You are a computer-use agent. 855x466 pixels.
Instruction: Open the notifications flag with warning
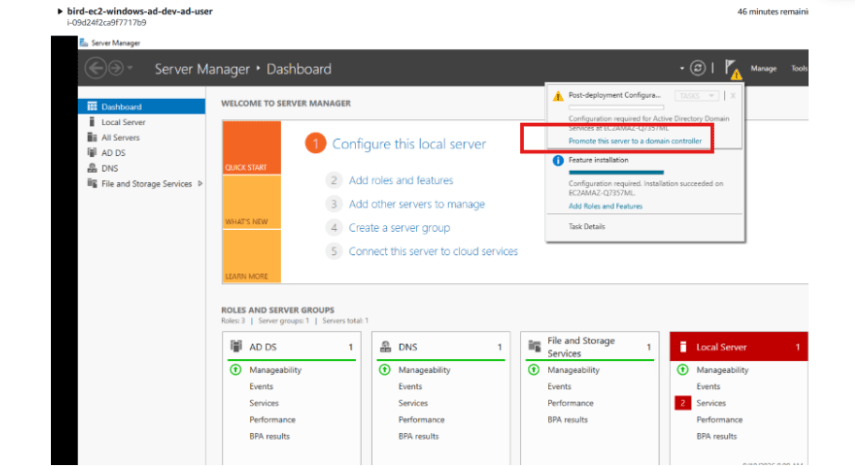click(733, 69)
